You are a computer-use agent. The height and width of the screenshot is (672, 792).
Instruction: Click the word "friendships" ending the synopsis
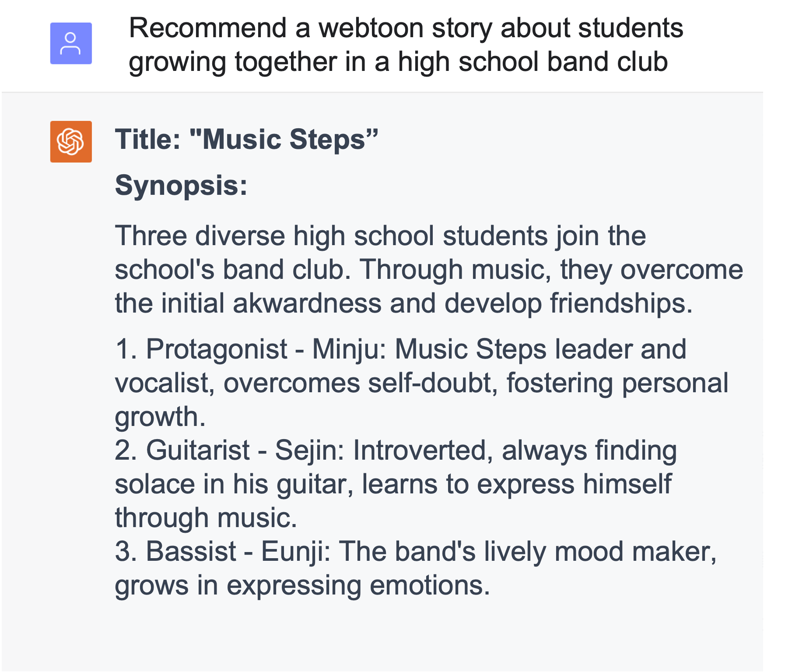pyautogui.click(x=618, y=303)
